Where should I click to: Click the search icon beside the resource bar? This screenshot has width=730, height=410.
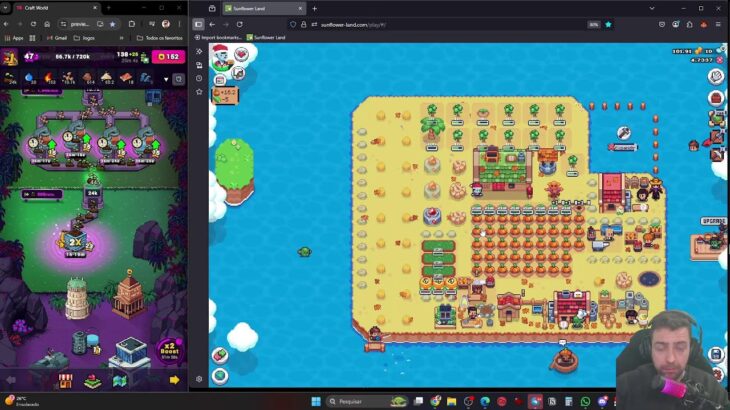click(x=179, y=80)
